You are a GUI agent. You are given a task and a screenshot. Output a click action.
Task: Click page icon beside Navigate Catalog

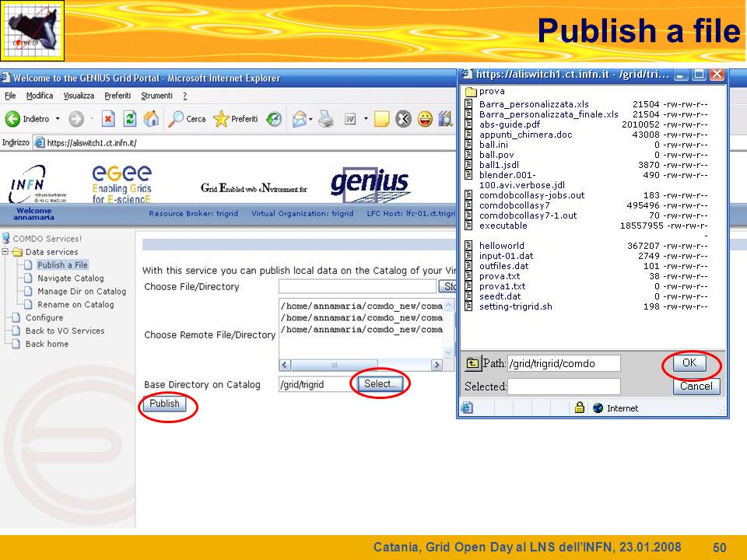pos(29,278)
